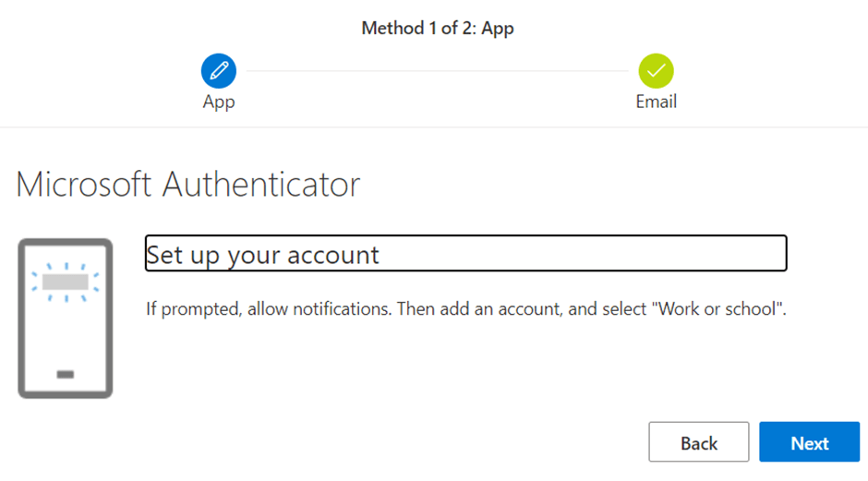Click the "Method 1 of 2: App" header
The image size is (868, 481).
437,29
